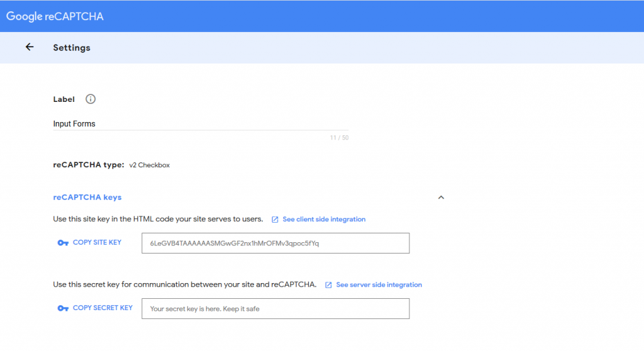
Task: Click the key icon beside Copy Site Key
Action: 63,243
